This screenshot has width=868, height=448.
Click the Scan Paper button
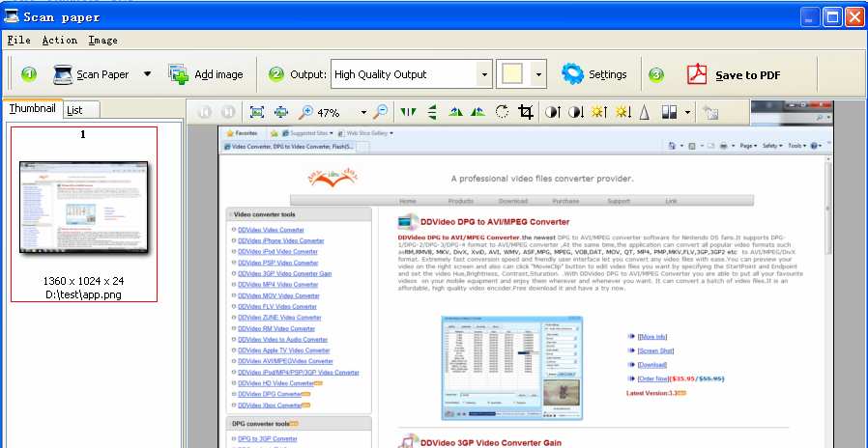(x=91, y=74)
